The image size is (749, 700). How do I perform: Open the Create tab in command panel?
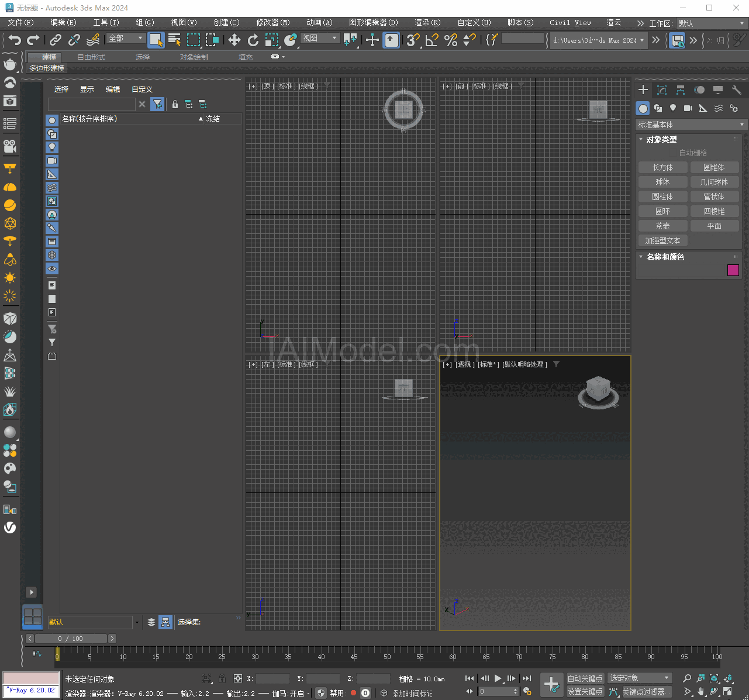click(x=643, y=89)
